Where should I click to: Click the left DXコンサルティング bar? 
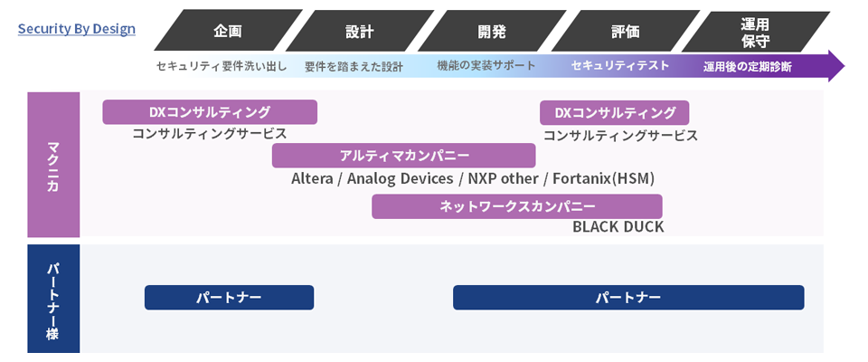[210, 112]
